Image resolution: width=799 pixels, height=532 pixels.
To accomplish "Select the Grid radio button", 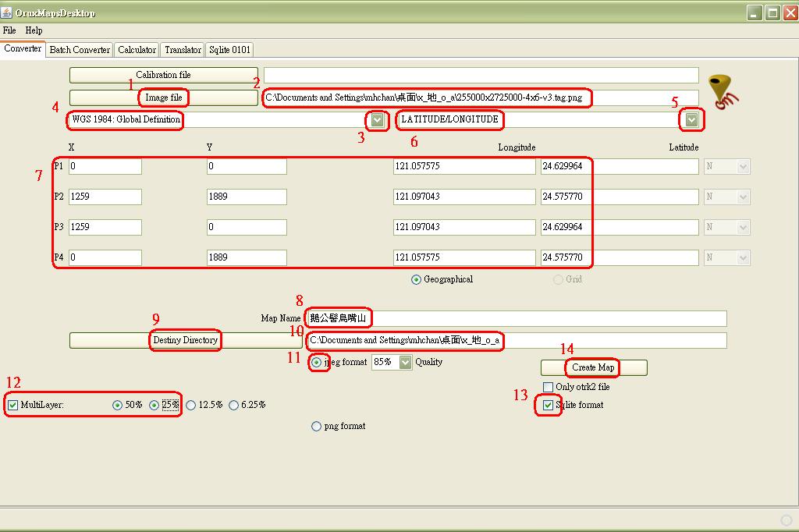I will click(558, 279).
